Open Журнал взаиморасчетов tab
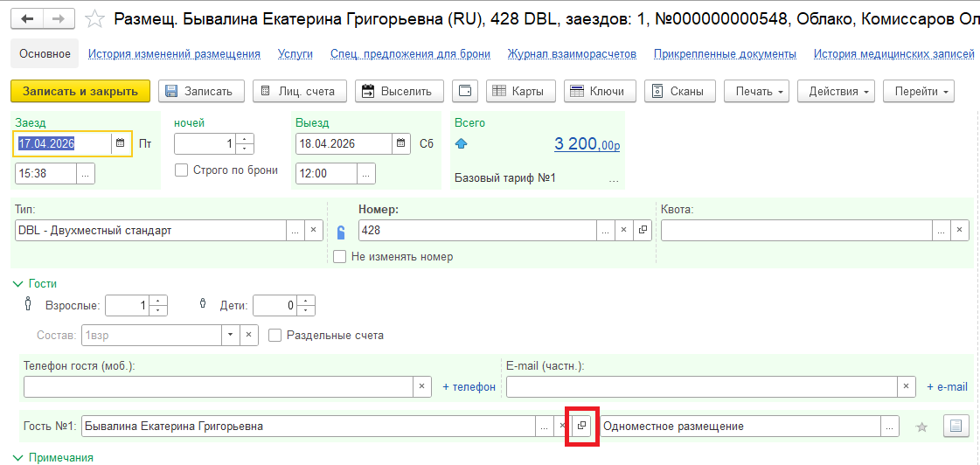Image resolution: width=980 pixels, height=465 pixels. pyautogui.click(x=572, y=54)
